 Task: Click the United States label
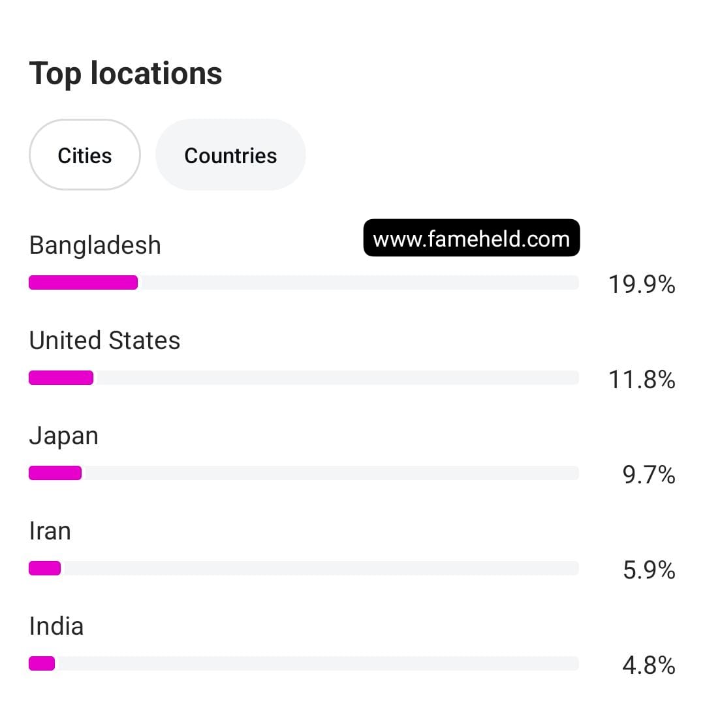pyautogui.click(x=105, y=341)
